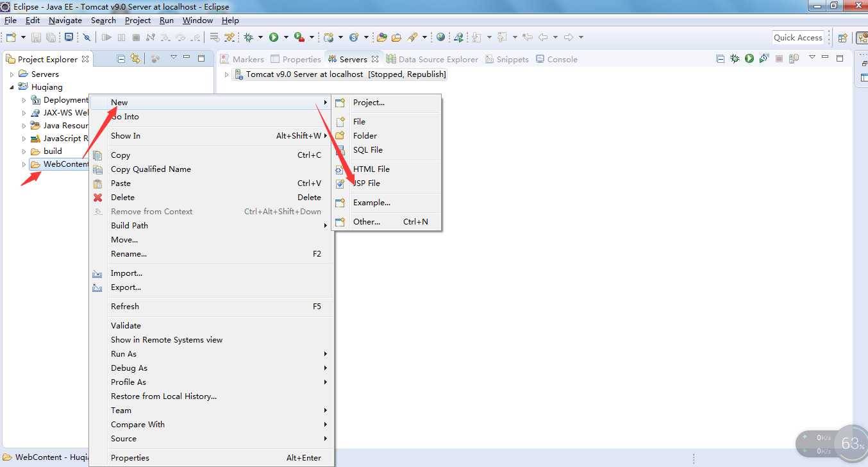Choose HTML File from New submenu

point(387,169)
